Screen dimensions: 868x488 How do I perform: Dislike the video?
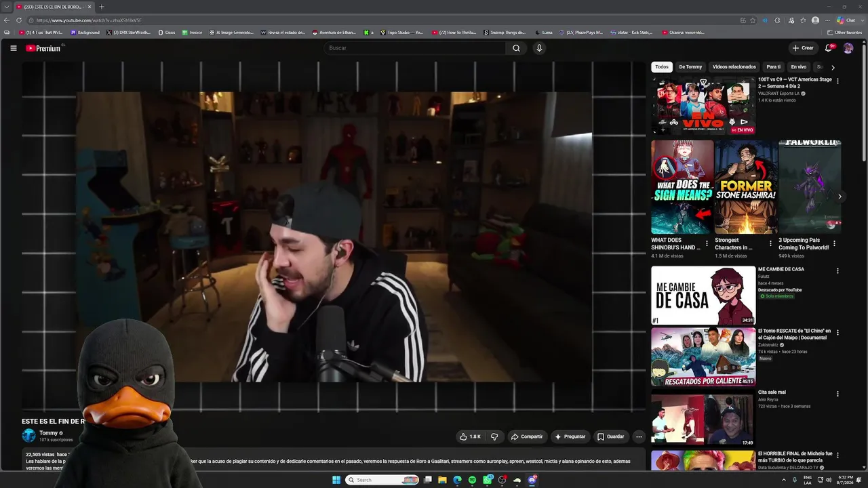tap(494, 436)
